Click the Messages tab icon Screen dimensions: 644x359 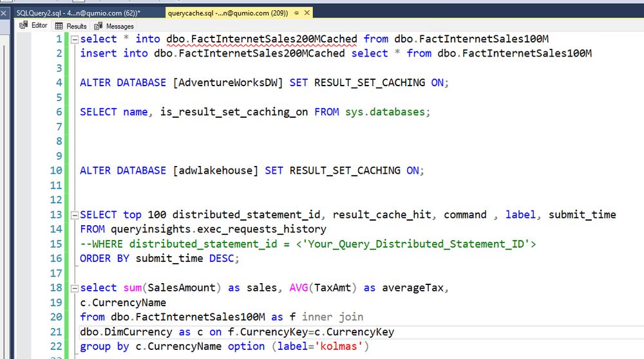click(x=98, y=26)
